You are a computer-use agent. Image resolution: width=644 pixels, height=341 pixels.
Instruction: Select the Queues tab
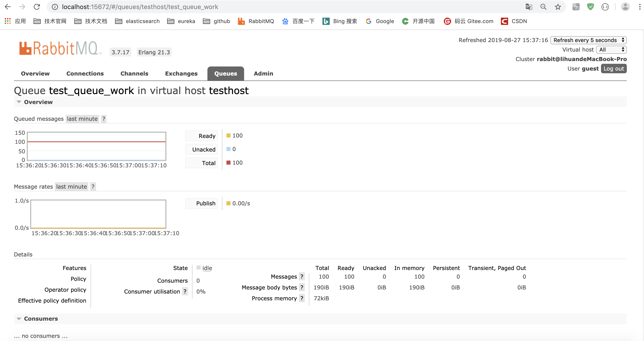point(226,73)
